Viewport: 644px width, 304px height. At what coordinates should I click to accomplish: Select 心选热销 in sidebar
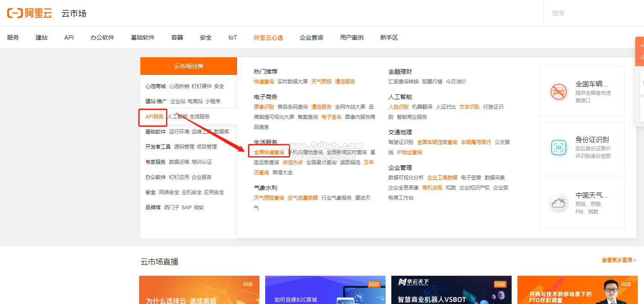point(179,86)
